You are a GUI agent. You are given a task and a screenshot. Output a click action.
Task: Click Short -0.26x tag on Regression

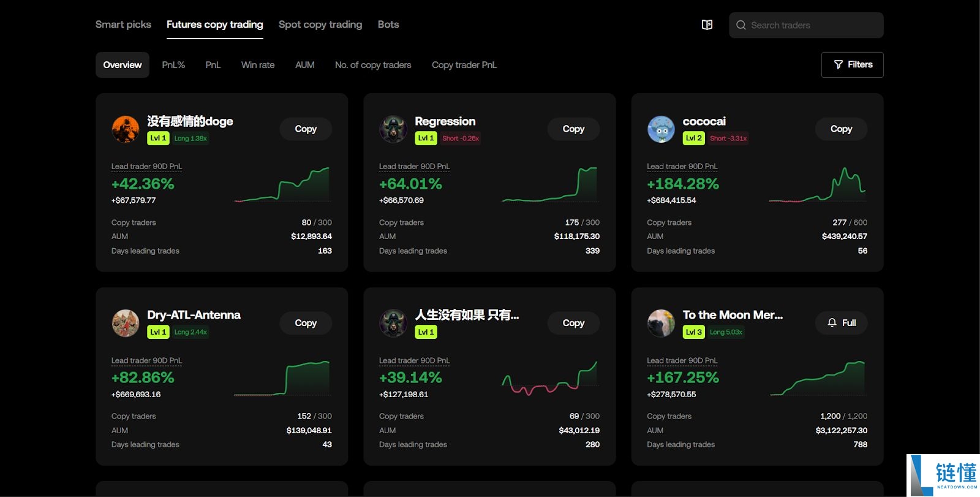461,138
